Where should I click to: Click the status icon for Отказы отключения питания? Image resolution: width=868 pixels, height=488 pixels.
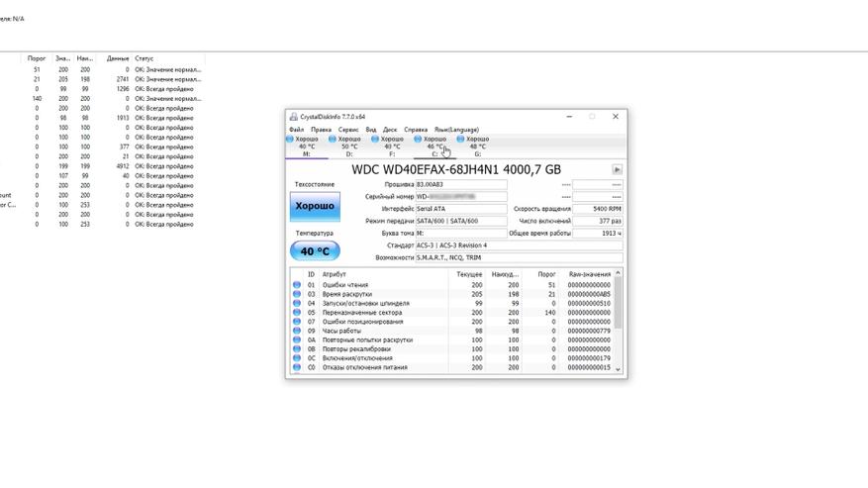(x=297, y=367)
